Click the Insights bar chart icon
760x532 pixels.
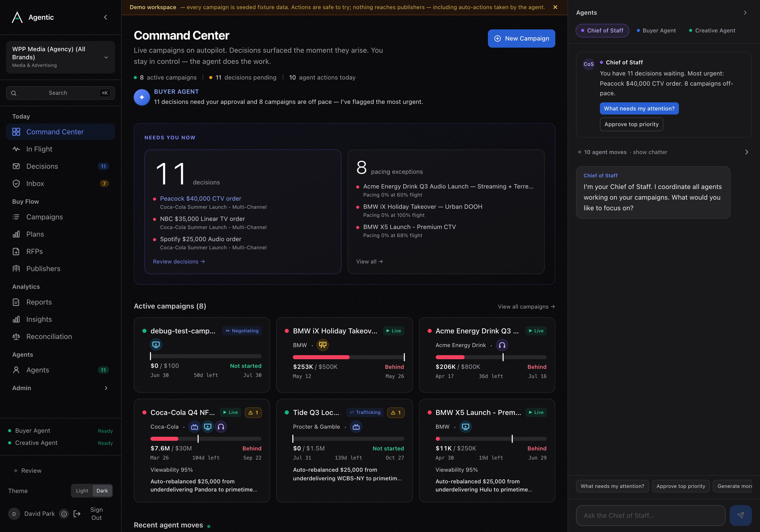(x=16, y=319)
